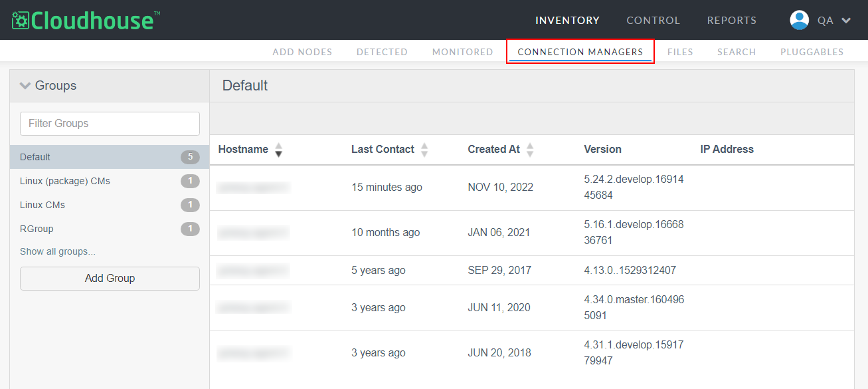
Task: Collapse the Groups panel chevron
Action: [x=25, y=86]
